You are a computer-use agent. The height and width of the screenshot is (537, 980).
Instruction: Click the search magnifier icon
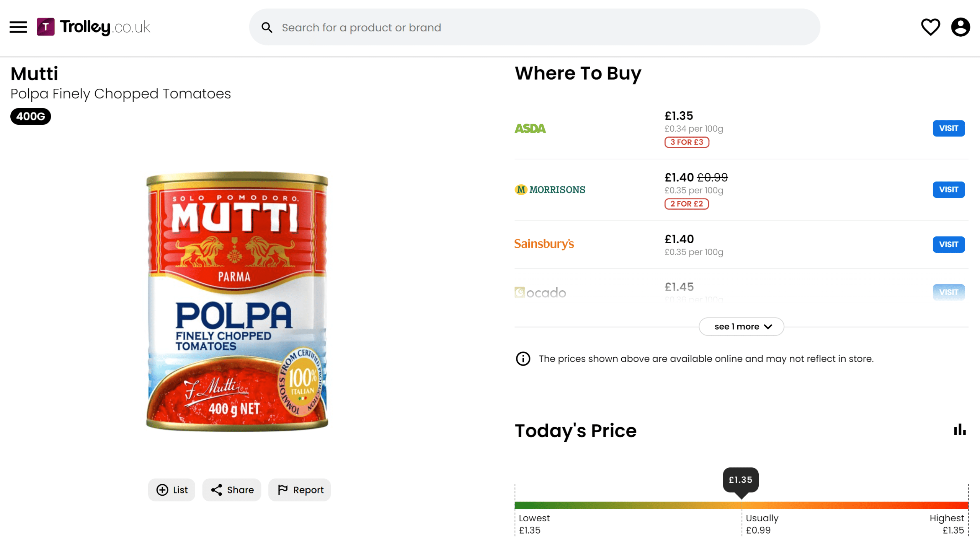click(x=267, y=28)
